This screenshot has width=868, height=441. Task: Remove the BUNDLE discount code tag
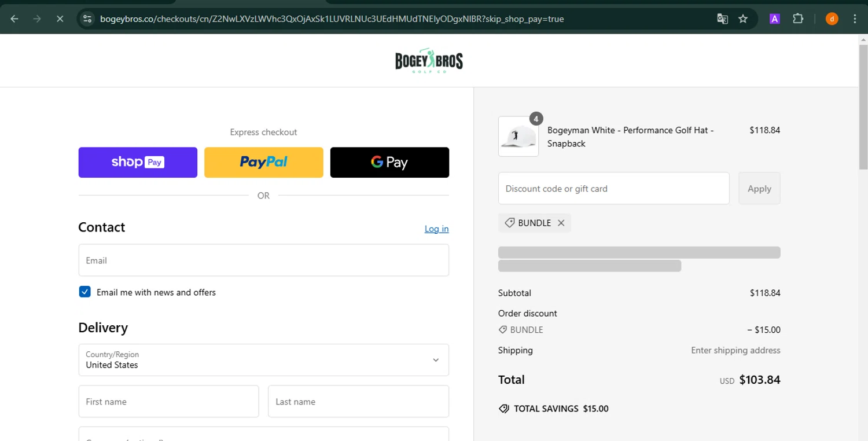[x=561, y=223]
